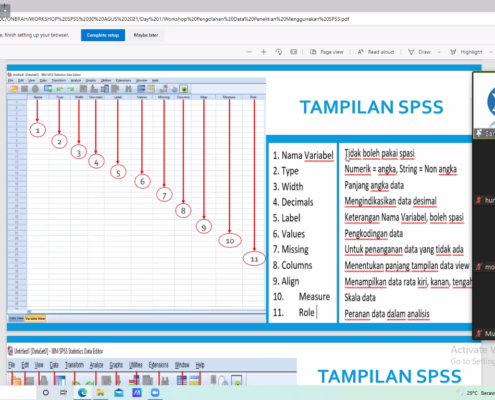
Task: Click the Complete setup button
Action: 103,35
